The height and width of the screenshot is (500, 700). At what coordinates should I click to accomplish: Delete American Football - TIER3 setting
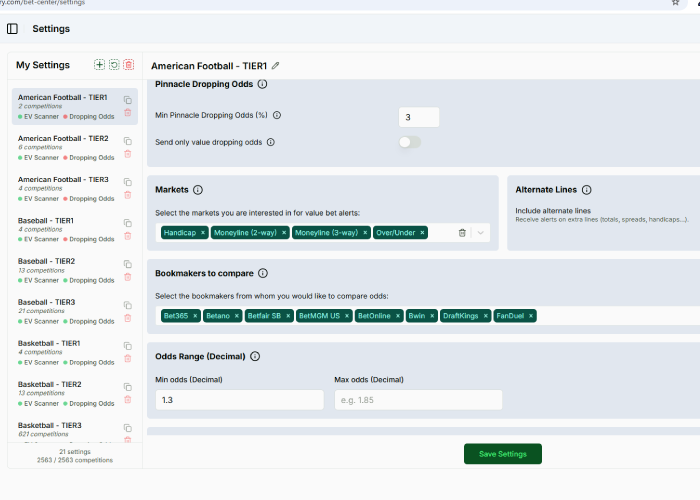128,195
